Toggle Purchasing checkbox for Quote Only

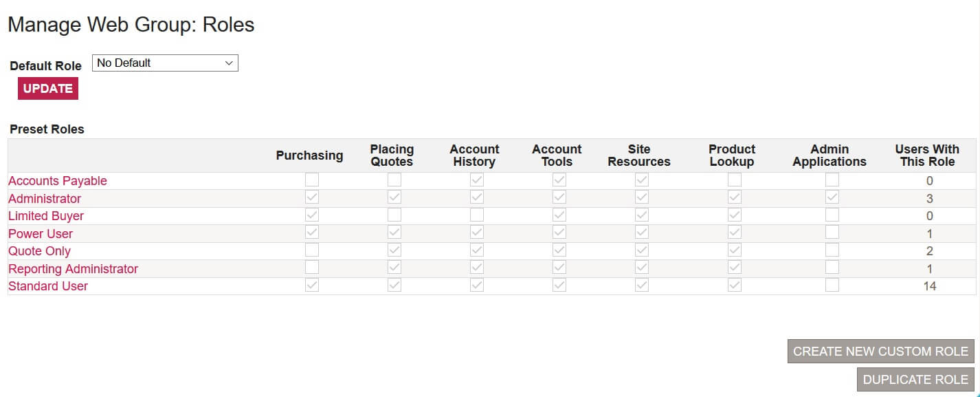[312, 250]
